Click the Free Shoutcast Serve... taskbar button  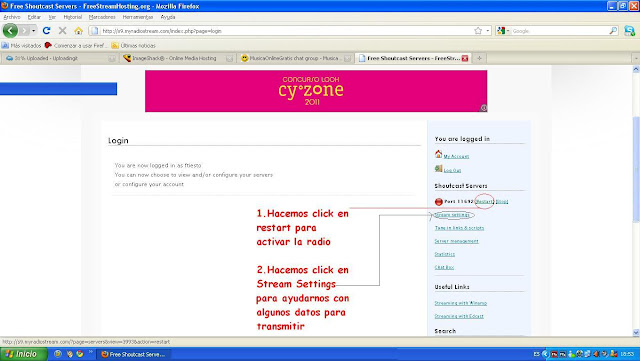pyautogui.click(x=133, y=354)
